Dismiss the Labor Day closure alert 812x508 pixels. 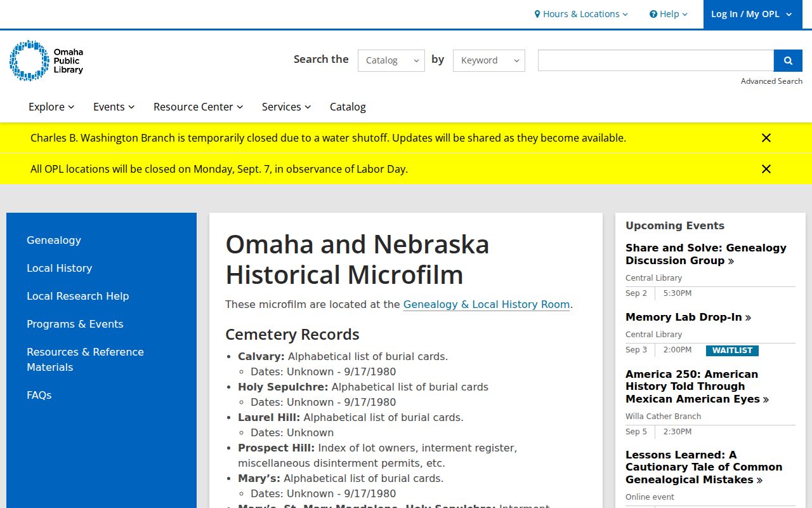pos(766,169)
